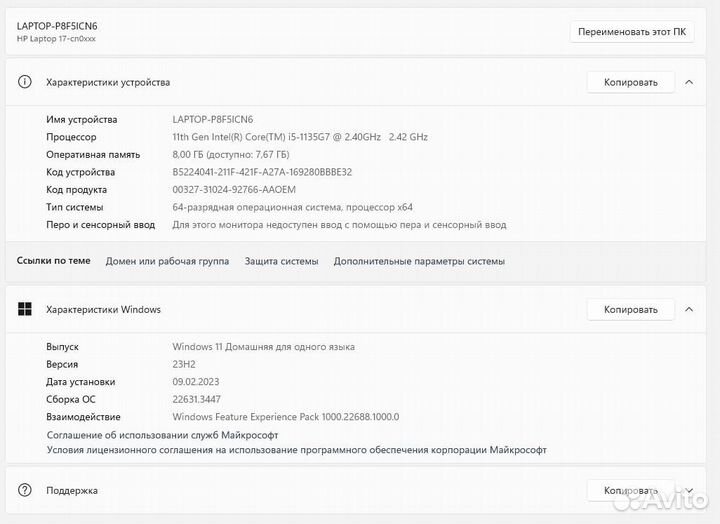This screenshot has height=524, width=720.
Task: Open the Защита системы link
Action: pyautogui.click(x=281, y=261)
